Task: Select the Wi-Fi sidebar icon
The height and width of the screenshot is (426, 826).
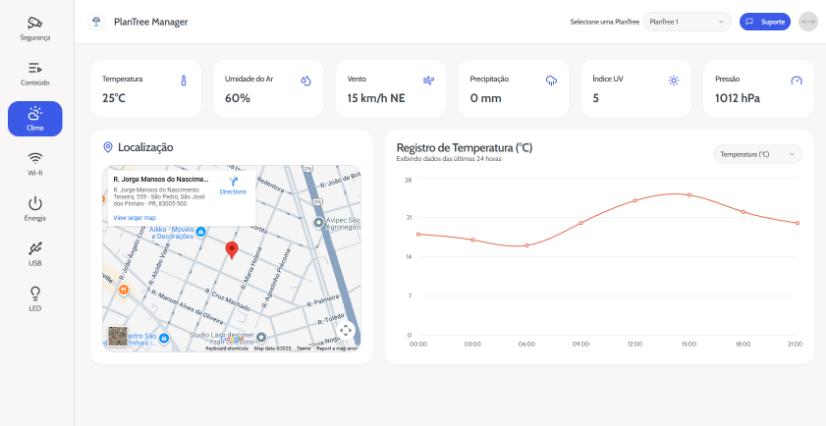Action: (x=35, y=163)
